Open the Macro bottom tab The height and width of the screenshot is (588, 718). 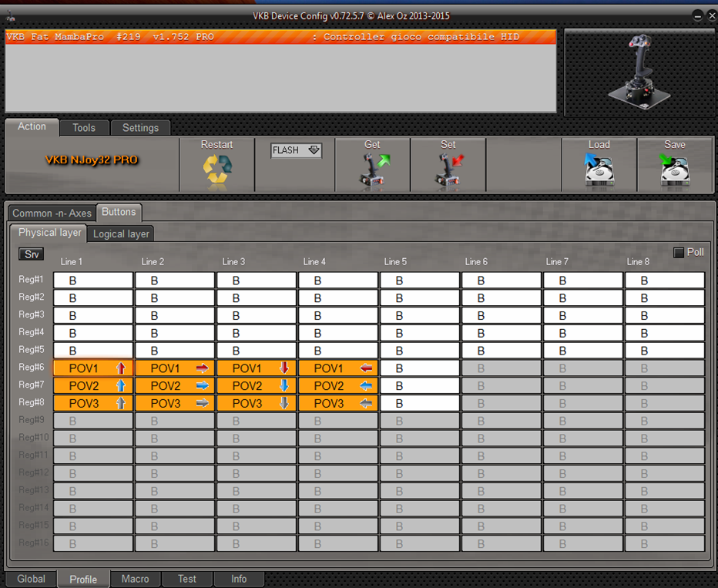click(x=135, y=579)
